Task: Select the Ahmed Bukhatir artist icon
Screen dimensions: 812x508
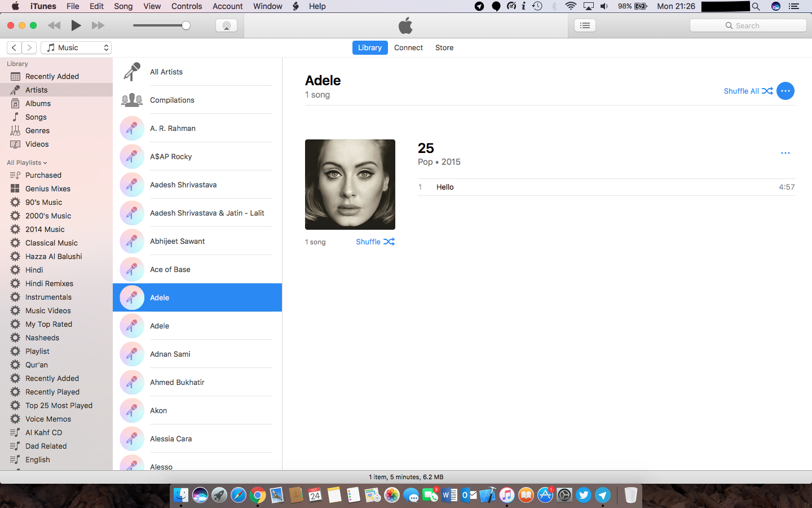Action: coord(132,382)
